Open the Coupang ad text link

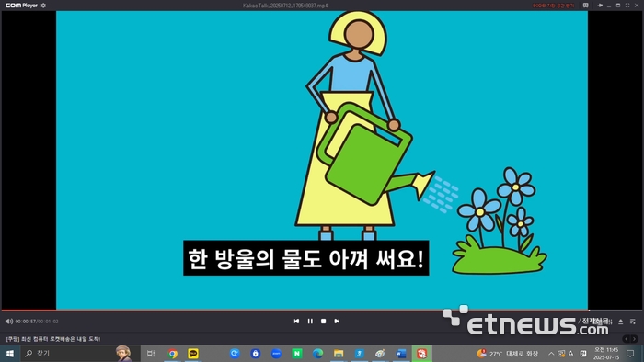point(53,339)
